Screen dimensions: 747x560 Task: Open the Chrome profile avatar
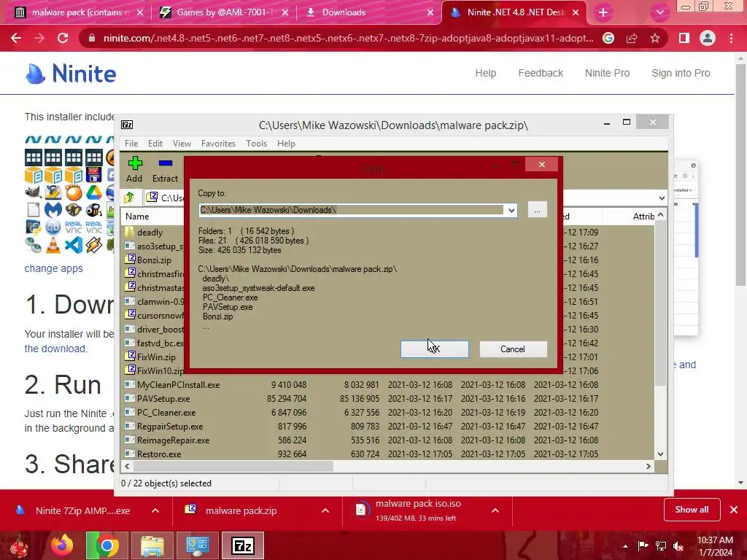tap(708, 38)
